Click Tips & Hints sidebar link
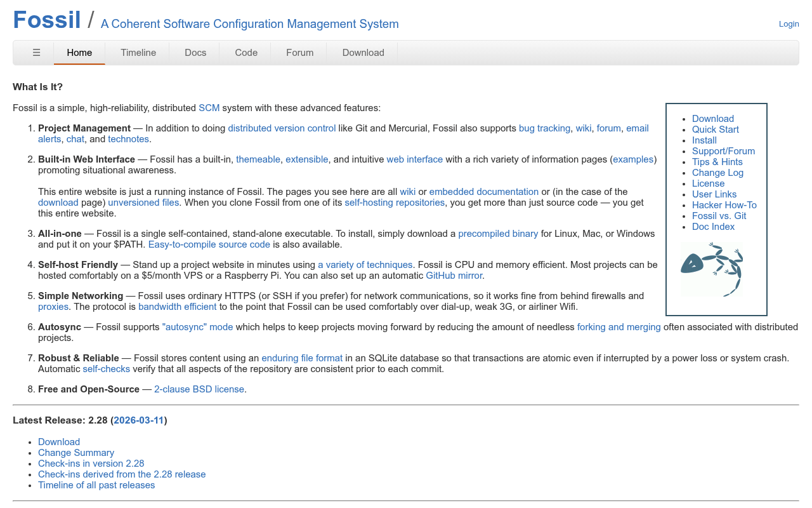 pyautogui.click(x=717, y=162)
